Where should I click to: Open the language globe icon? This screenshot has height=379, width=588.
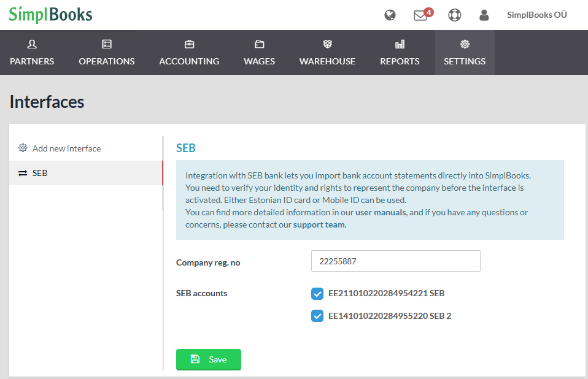pos(390,15)
